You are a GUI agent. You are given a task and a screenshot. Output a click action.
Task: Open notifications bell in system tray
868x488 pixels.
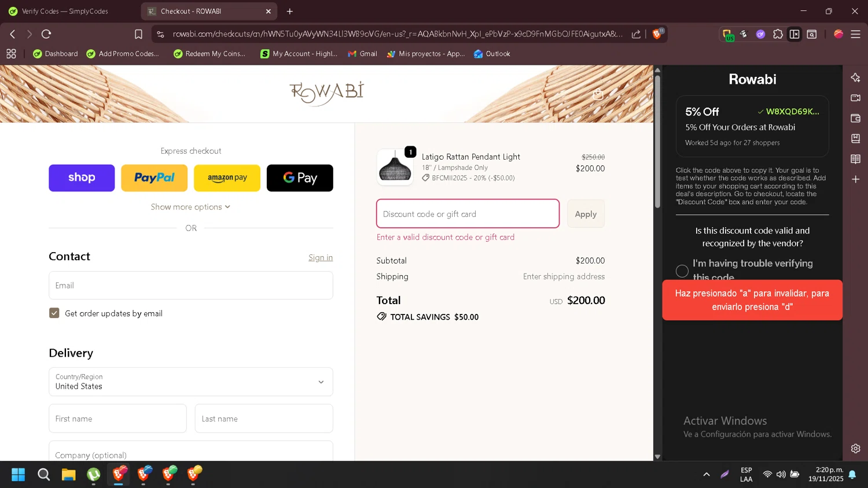(852, 475)
